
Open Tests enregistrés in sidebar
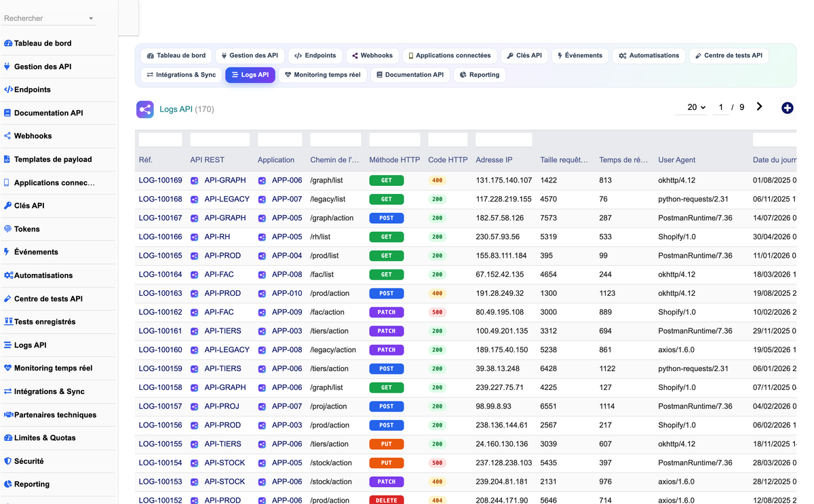[x=45, y=322]
